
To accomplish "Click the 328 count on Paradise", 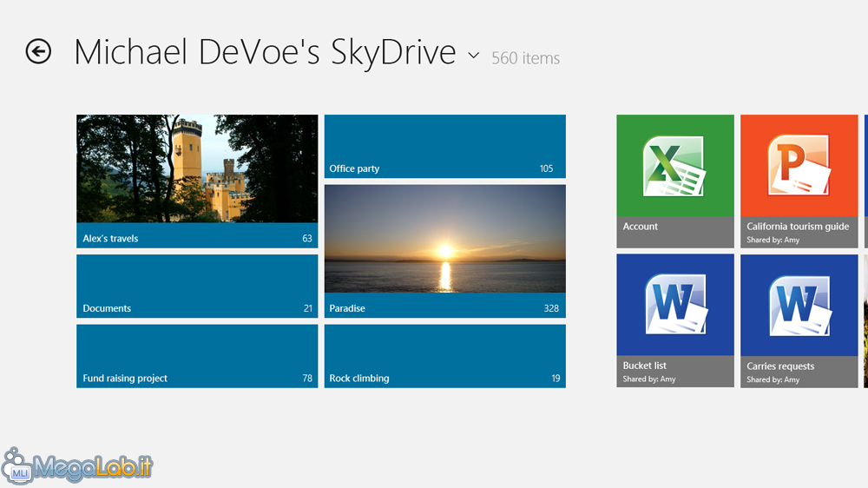I will (551, 308).
